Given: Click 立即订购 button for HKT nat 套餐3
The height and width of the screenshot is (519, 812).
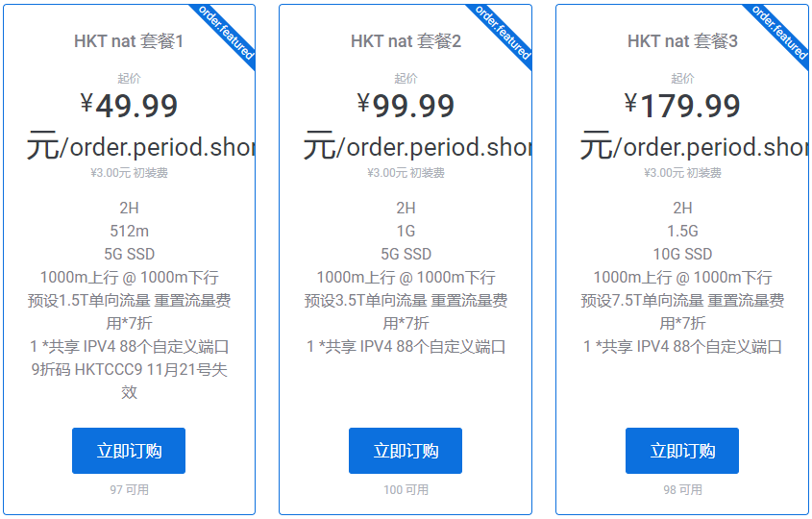Looking at the screenshot, I should [682, 451].
